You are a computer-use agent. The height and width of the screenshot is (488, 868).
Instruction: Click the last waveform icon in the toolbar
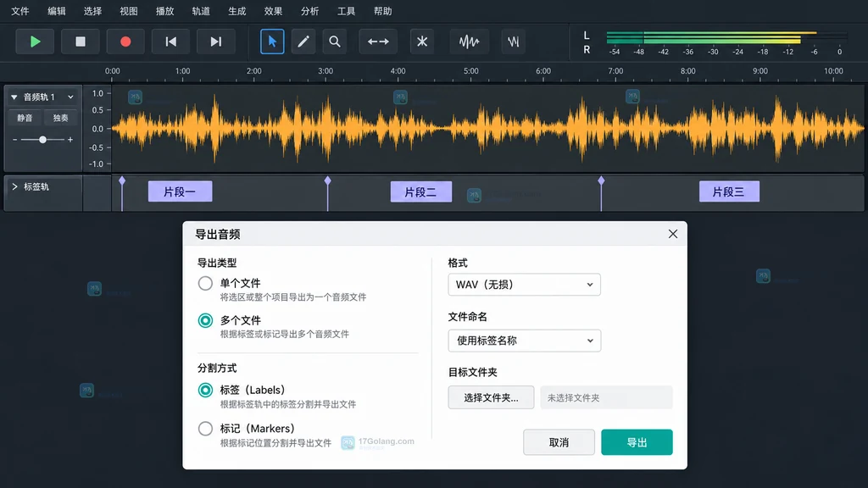coord(513,42)
